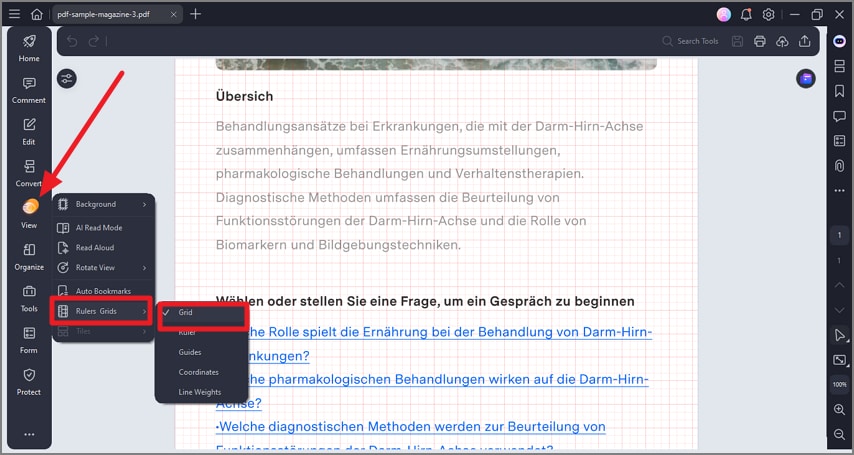Open the user account avatar
The image size is (854, 455).
724,15
